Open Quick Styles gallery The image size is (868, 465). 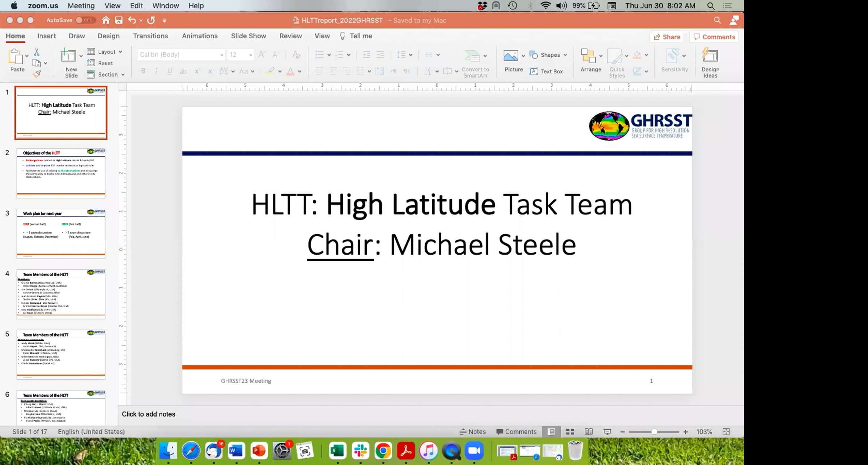tap(617, 63)
